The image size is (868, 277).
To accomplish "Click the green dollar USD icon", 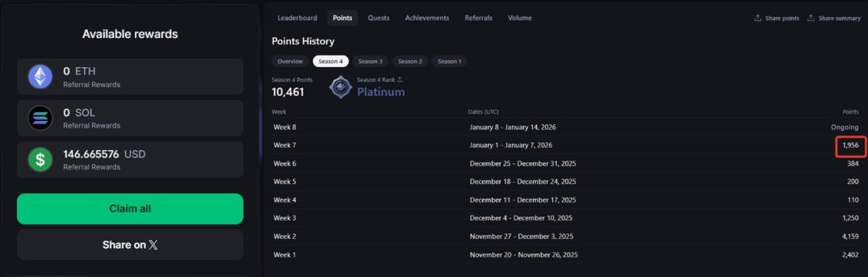I will 40,160.
